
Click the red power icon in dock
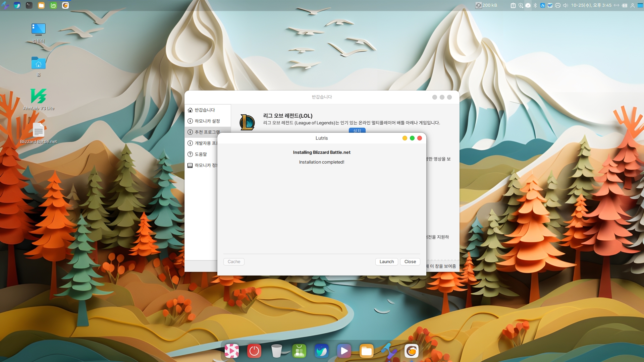[x=254, y=351]
